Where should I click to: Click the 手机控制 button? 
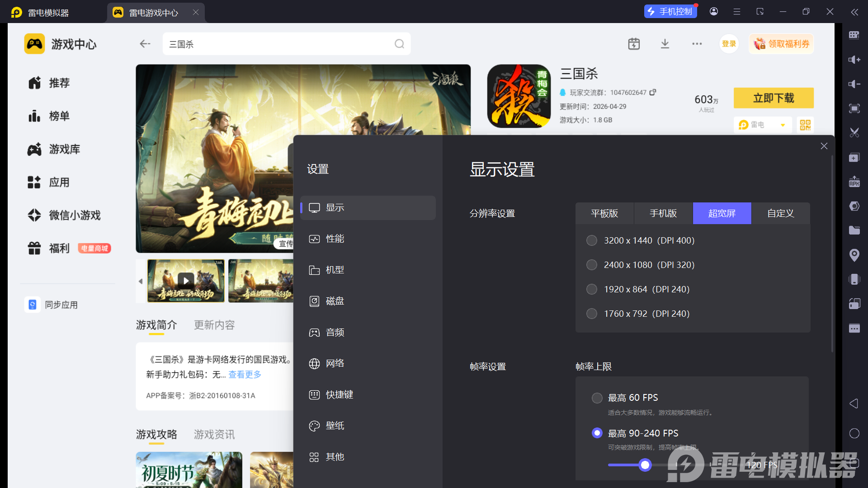point(670,11)
